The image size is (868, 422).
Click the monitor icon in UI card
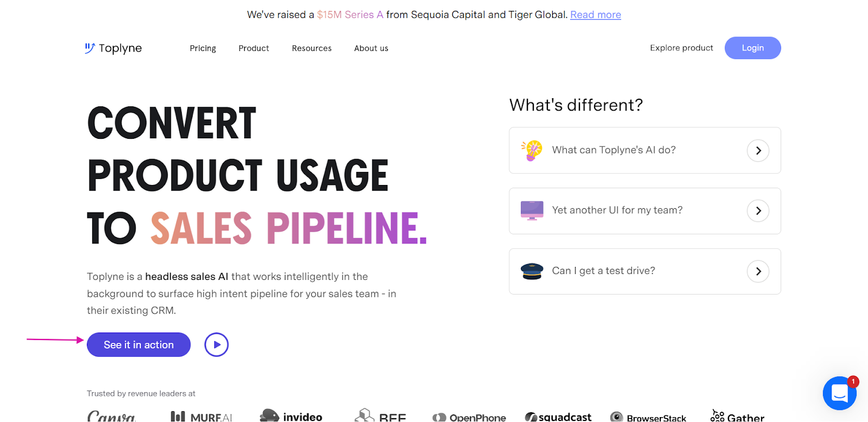[x=532, y=210]
